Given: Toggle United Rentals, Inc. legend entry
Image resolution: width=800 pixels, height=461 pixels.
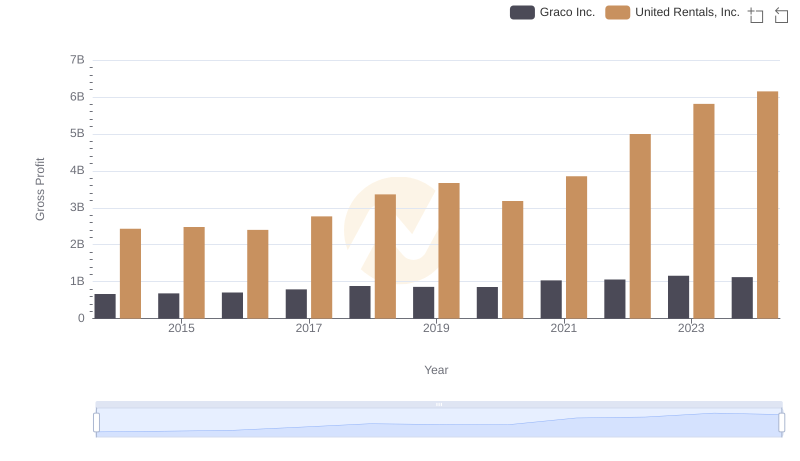Looking at the screenshot, I should 672,12.
